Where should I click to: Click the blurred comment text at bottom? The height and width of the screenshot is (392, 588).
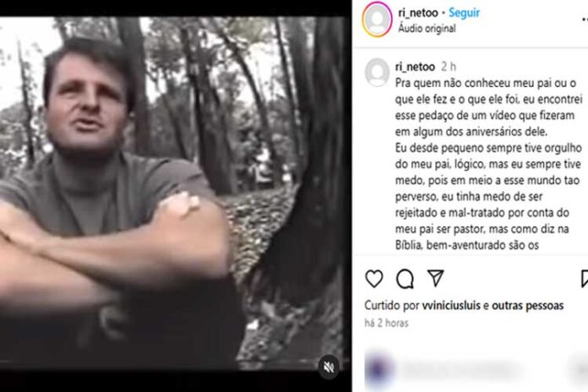pos(463,370)
